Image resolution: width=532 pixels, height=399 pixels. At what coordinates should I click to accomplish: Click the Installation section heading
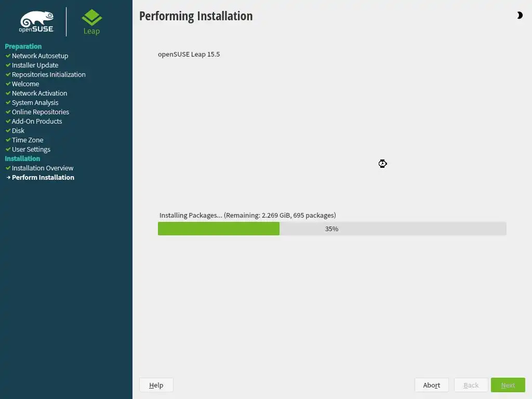pyautogui.click(x=22, y=158)
